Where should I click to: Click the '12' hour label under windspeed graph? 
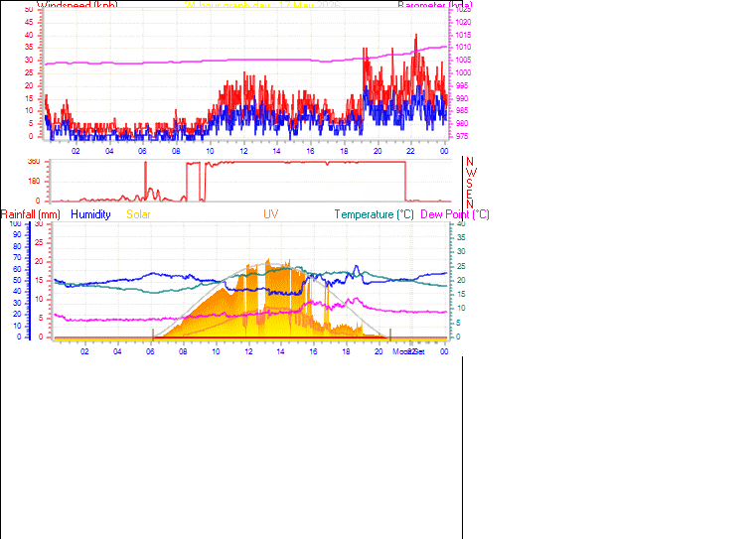[243, 151]
